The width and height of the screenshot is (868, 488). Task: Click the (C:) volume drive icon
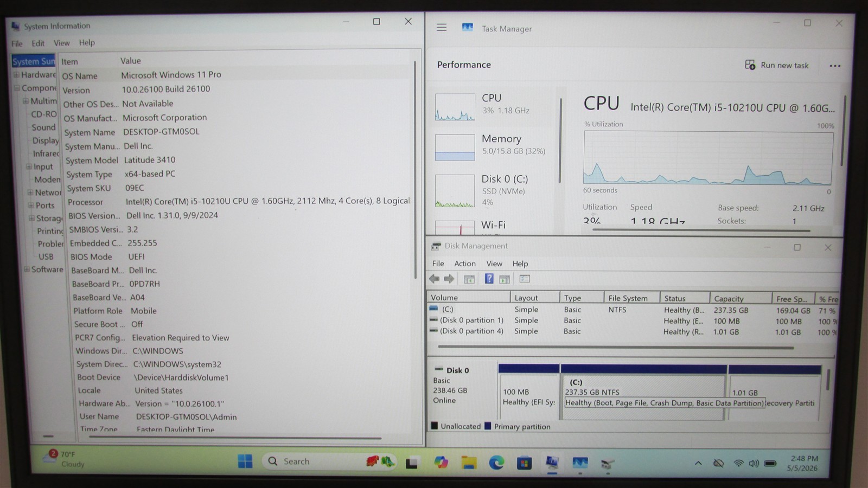click(x=433, y=309)
